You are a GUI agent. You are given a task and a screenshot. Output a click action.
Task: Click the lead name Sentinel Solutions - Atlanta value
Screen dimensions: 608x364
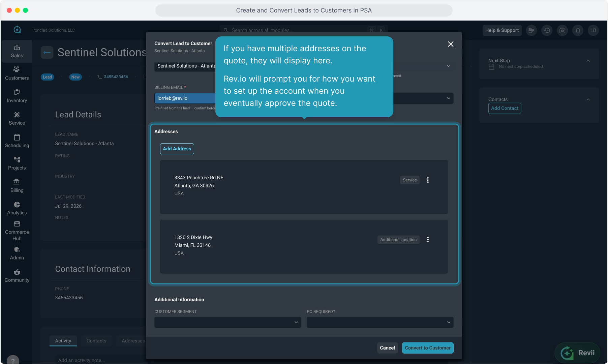click(84, 143)
